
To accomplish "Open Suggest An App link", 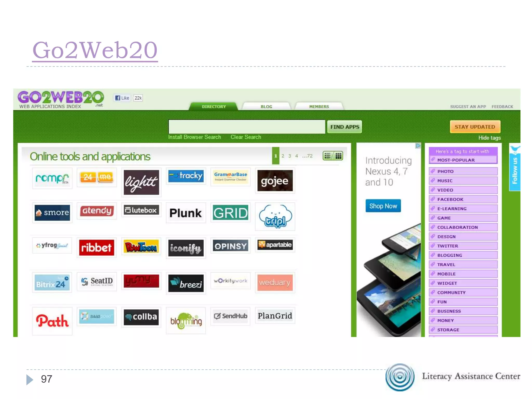I will click(x=468, y=107).
